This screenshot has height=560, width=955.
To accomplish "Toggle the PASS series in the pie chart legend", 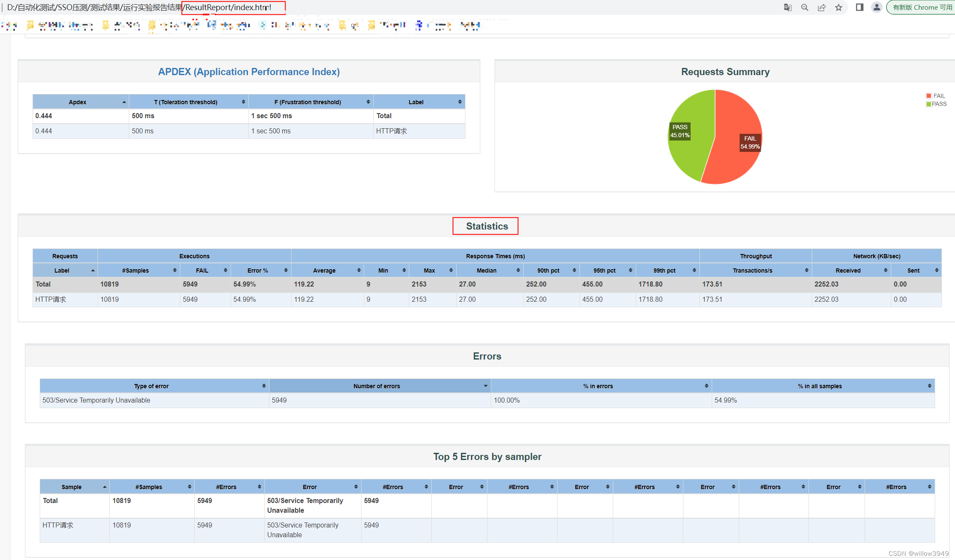I will pos(936,104).
